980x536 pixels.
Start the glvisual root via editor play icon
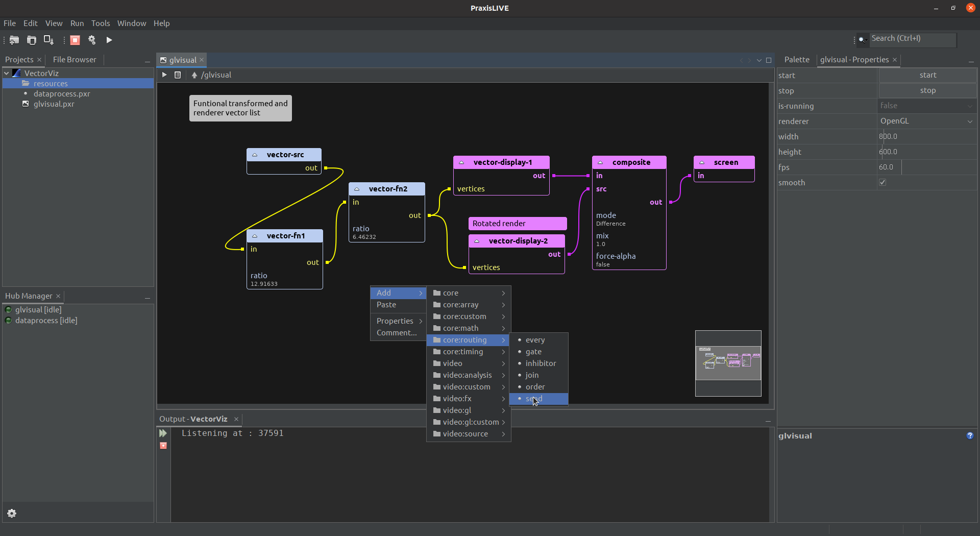[x=164, y=75]
